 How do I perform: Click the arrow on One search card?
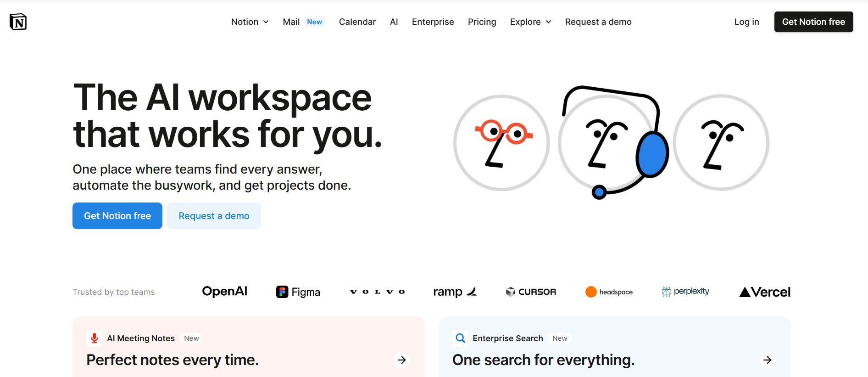point(768,360)
